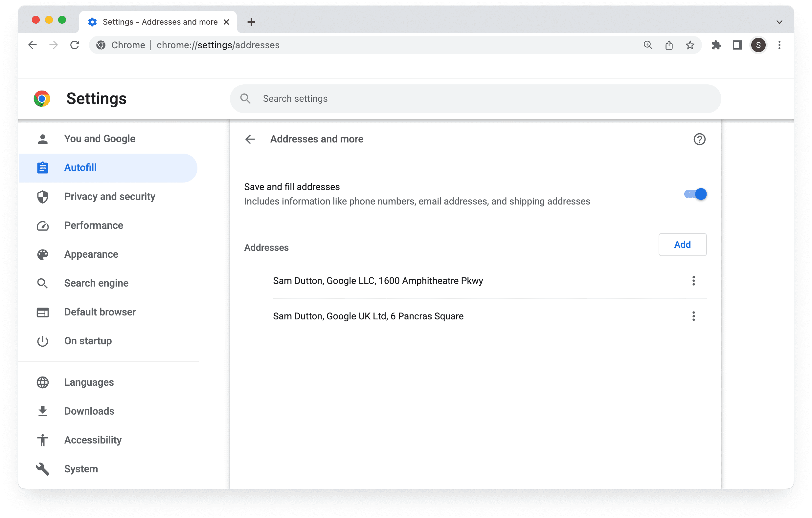Click the three-dot menu for Google LLC address

coord(694,281)
